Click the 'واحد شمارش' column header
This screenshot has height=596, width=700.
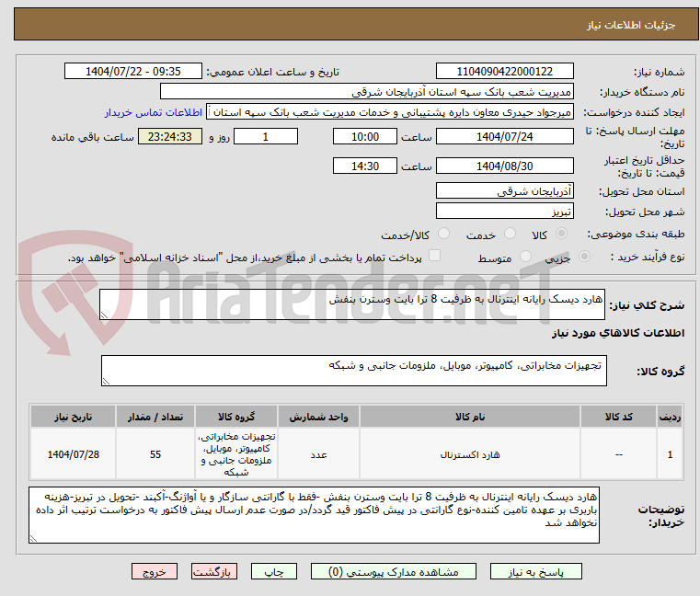(x=318, y=417)
